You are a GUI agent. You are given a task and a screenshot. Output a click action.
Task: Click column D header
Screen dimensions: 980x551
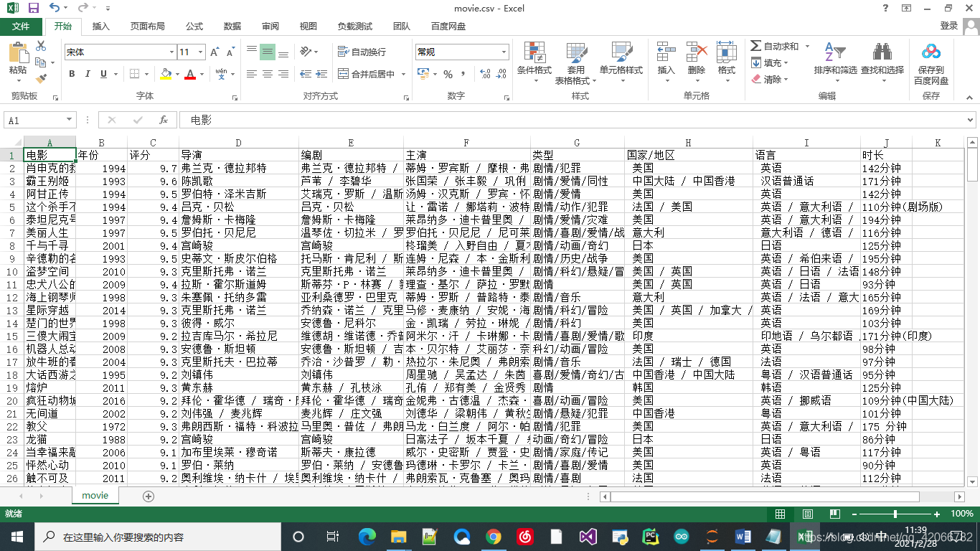coord(239,143)
